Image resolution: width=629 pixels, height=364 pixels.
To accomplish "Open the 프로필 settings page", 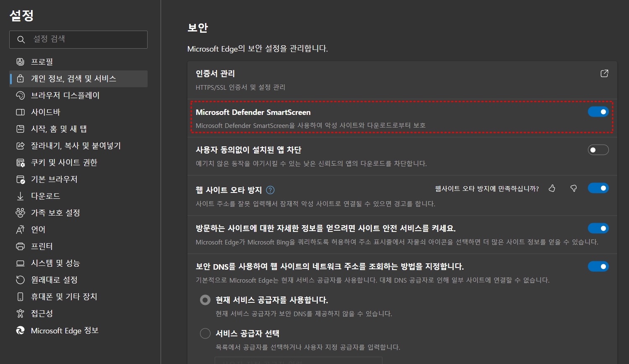I will point(78,62).
